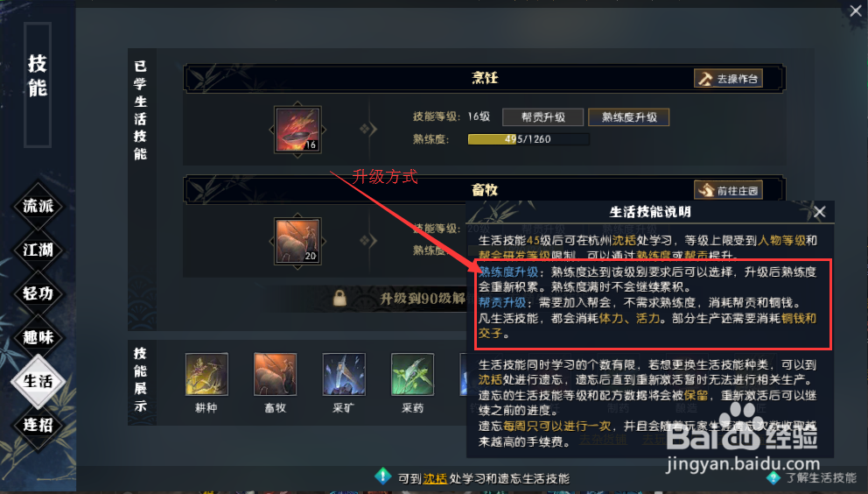Select the 采药 herb gathering icon
Image resolution: width=868 pixels, height=494 pixels.
(412, 374)
